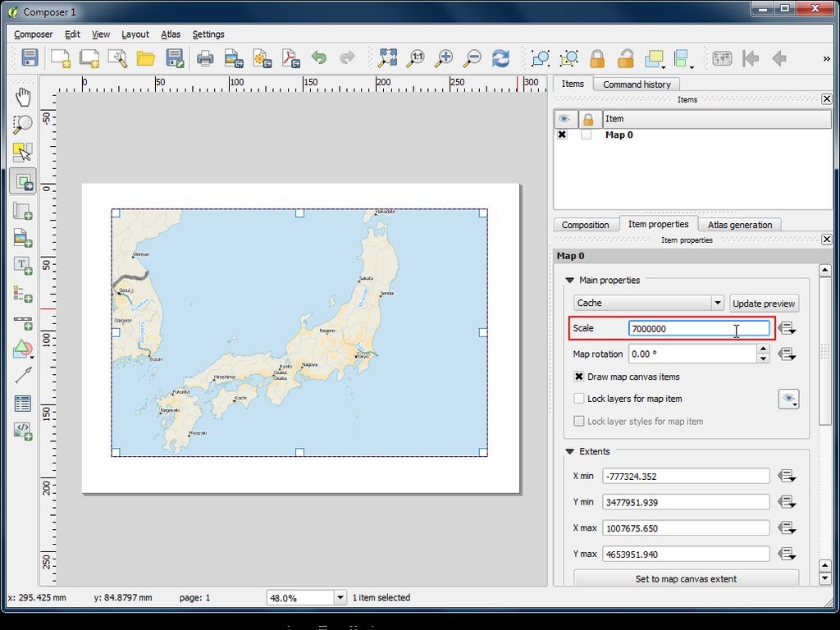840x630 pixels.
Task: Click the Item properties vertical scrollbar thumb
Action: 825,351
